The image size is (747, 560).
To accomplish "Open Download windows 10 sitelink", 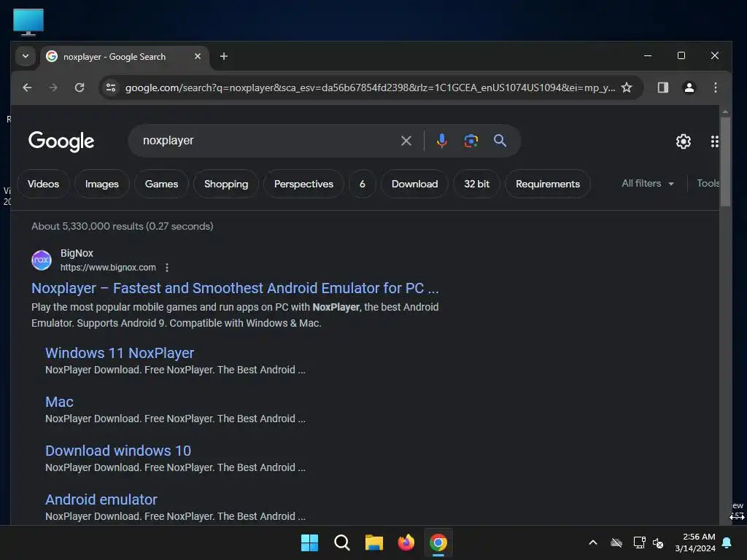I will pyautogui.click(x=118, y=451).
